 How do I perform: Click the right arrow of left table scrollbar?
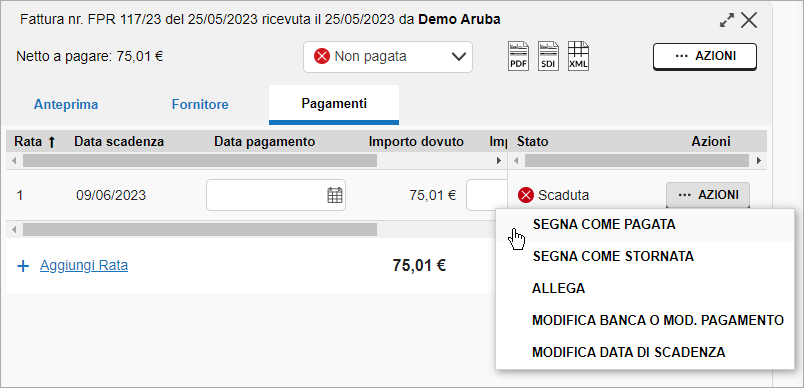(498, 161)
